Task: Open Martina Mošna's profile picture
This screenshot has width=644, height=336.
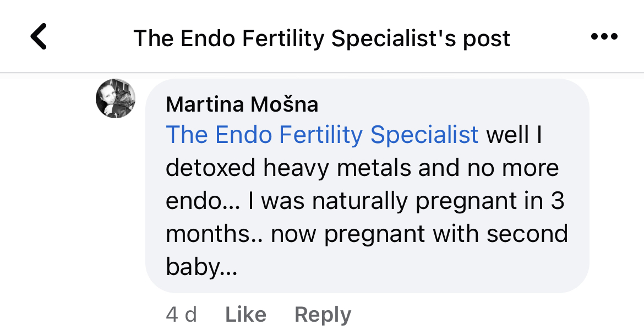Action: pyautogui.click(x=116, y=98)
